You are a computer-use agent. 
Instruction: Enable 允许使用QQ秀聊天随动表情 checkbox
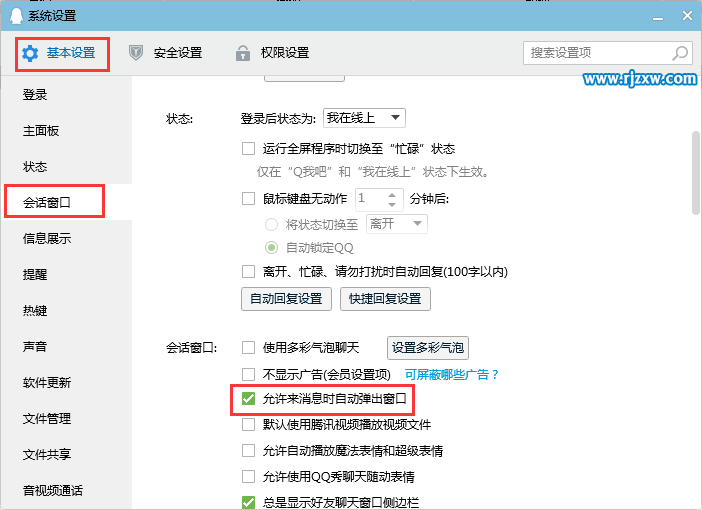pos(248,476)
